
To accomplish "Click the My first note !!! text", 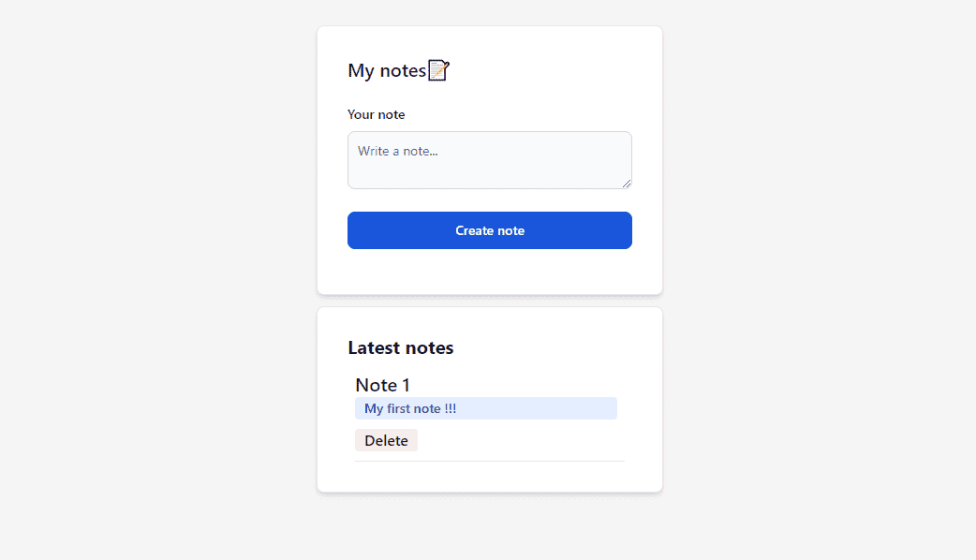I will (x=410, y=409).
